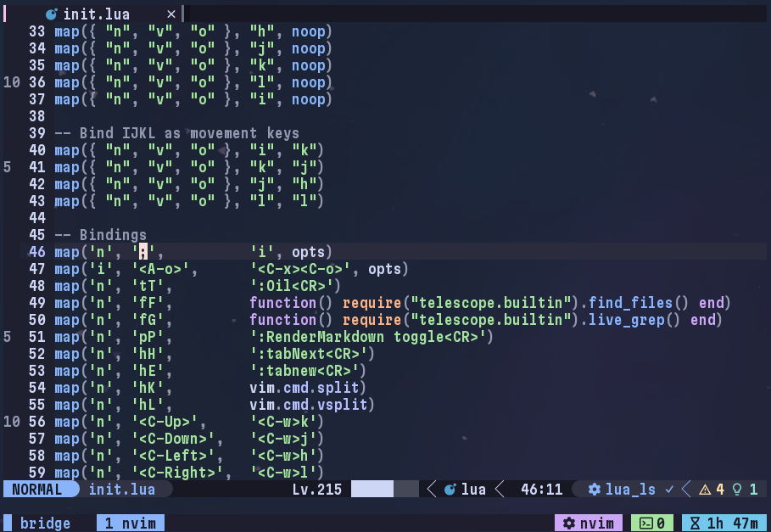
Task: Click the require keyword on line 50
Action: (372, 320)
